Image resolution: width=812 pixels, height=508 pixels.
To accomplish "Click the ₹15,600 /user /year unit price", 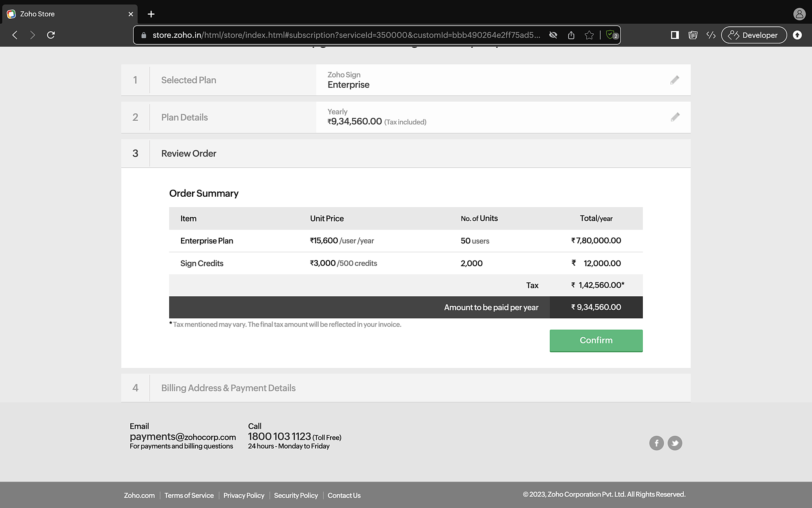I will click(342, 241).
